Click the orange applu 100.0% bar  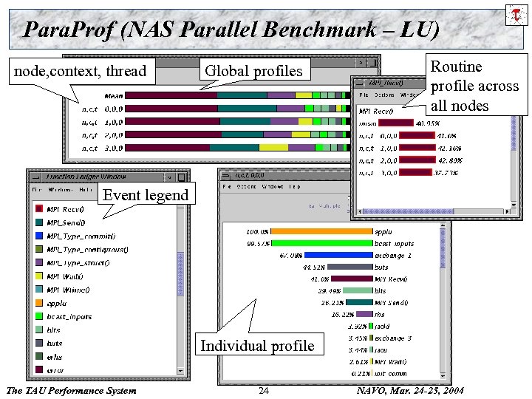tap(321, 231)
